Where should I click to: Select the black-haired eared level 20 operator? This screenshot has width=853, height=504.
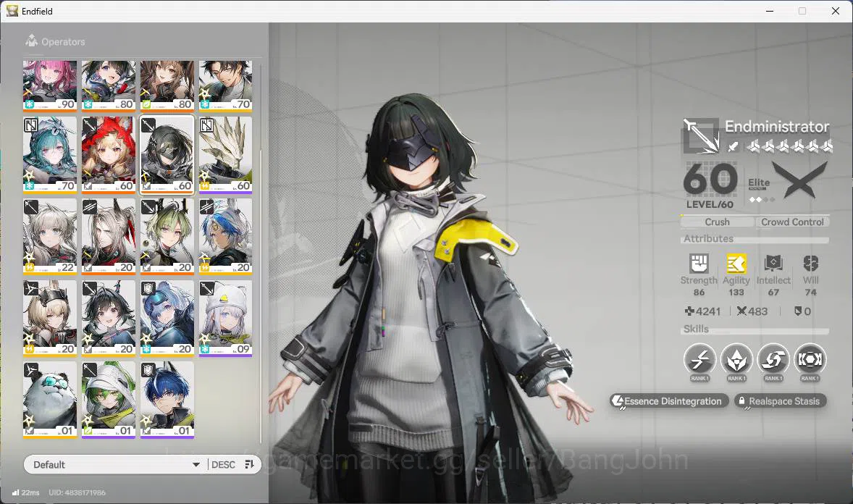coord(109,318)
